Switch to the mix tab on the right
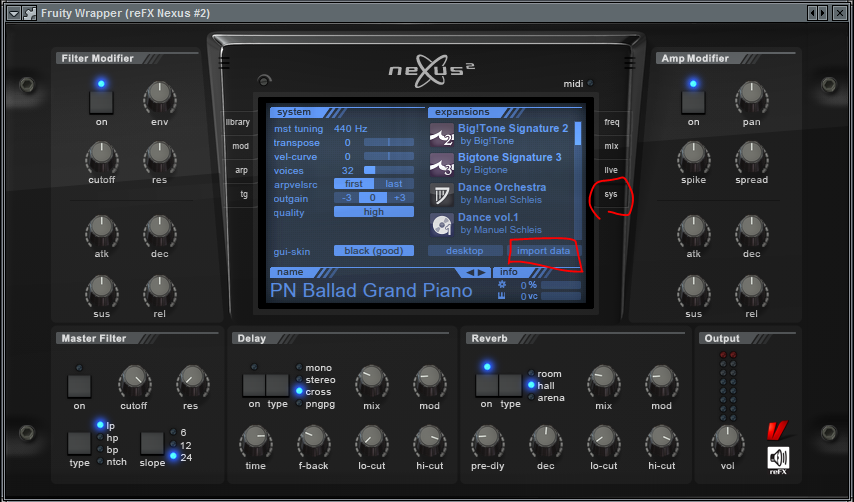Image resolution: width=854 pixels, height=502 pixels. (x=611, y=146)
